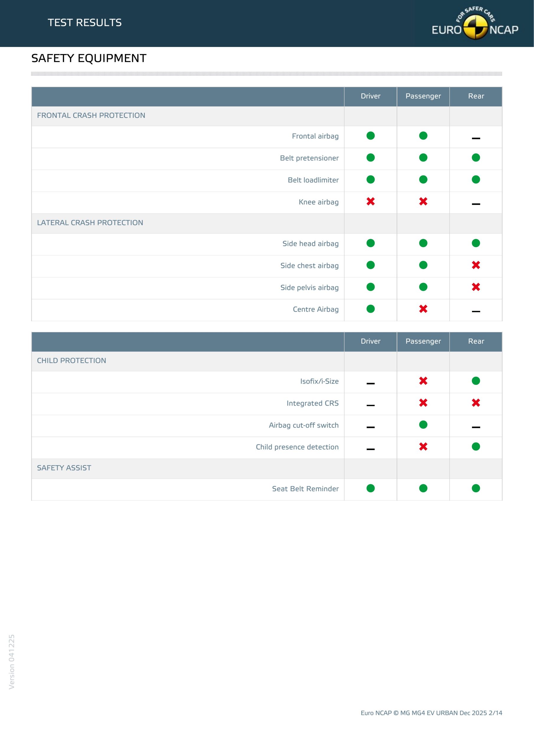Click the driver Seat Belt Reminder green dot

370,488
